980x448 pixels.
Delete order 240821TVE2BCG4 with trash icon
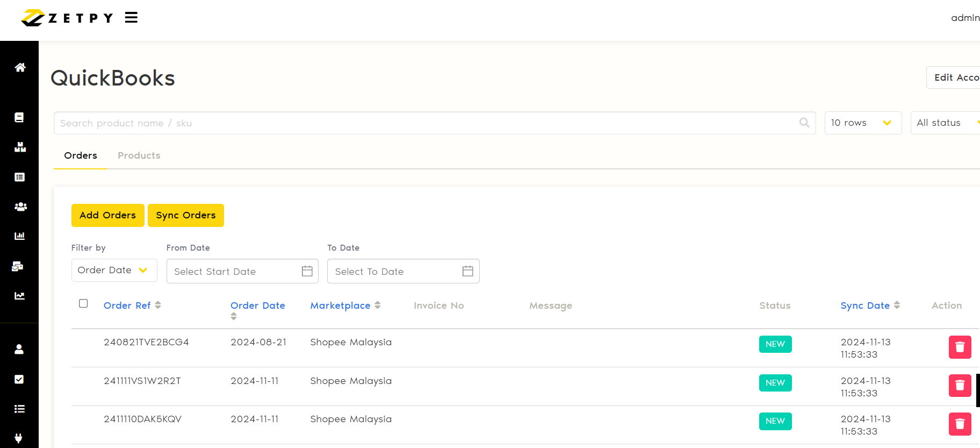[960, 347]
